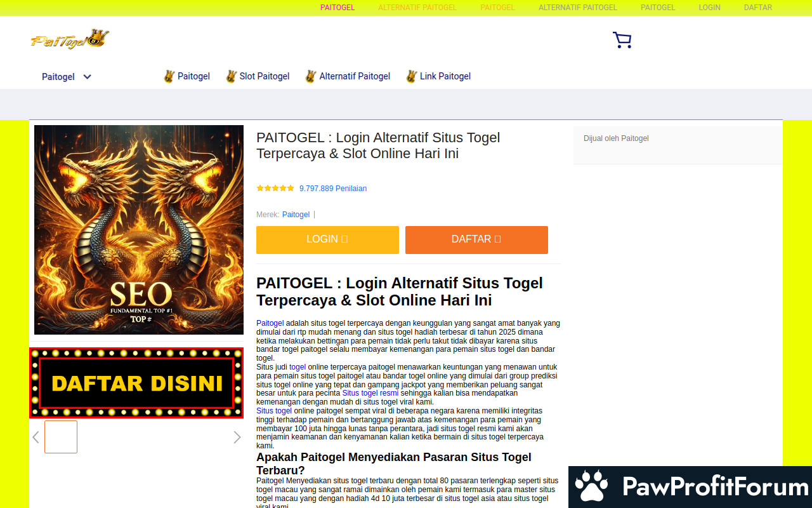
Task: Open the shopping cart icon
Action: [622, 40]
